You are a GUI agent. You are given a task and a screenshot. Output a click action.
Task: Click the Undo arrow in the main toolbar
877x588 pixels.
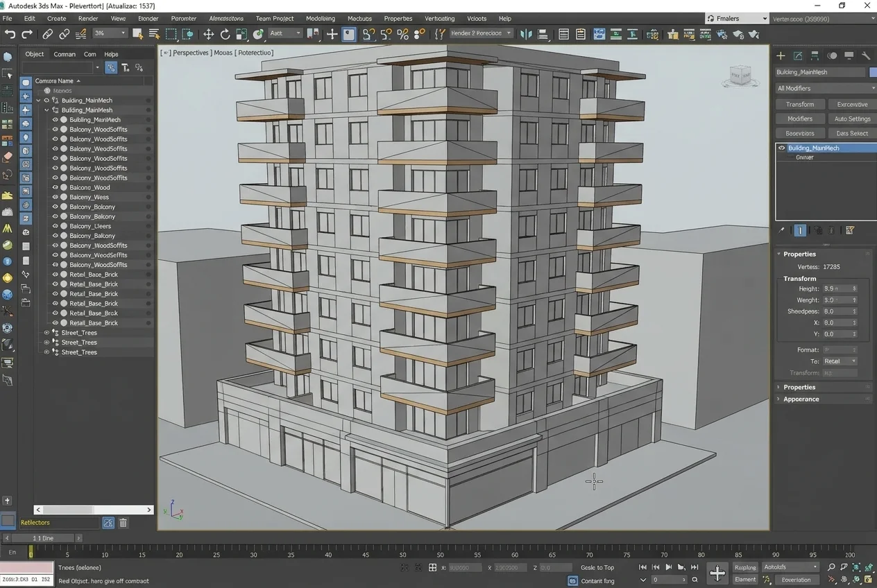pos(10,34)
